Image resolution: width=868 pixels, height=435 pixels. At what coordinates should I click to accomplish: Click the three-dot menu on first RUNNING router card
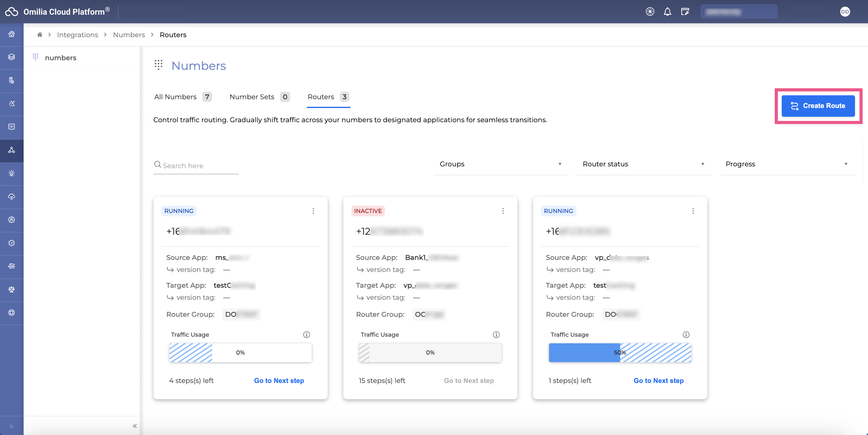pyautogui.click(x=313, y=211)
